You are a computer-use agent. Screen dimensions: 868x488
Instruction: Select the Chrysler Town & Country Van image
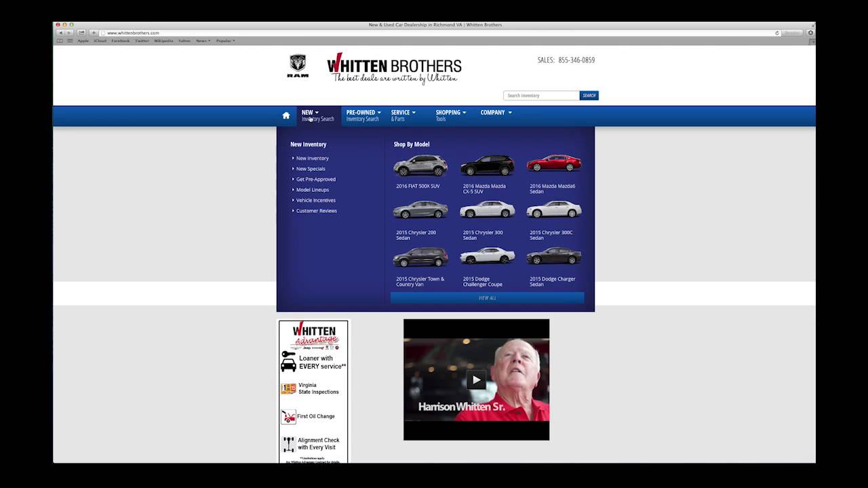click(420, 257)
